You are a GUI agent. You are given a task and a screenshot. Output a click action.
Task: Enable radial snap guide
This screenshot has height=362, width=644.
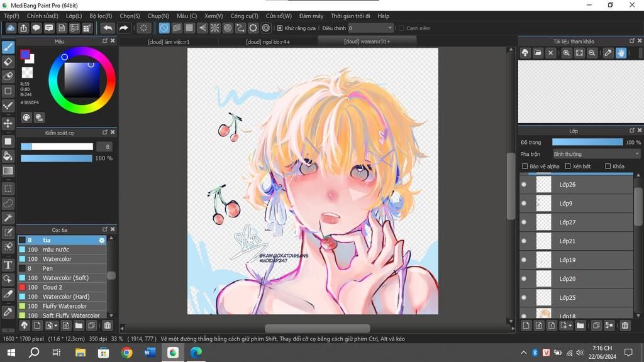215,28
